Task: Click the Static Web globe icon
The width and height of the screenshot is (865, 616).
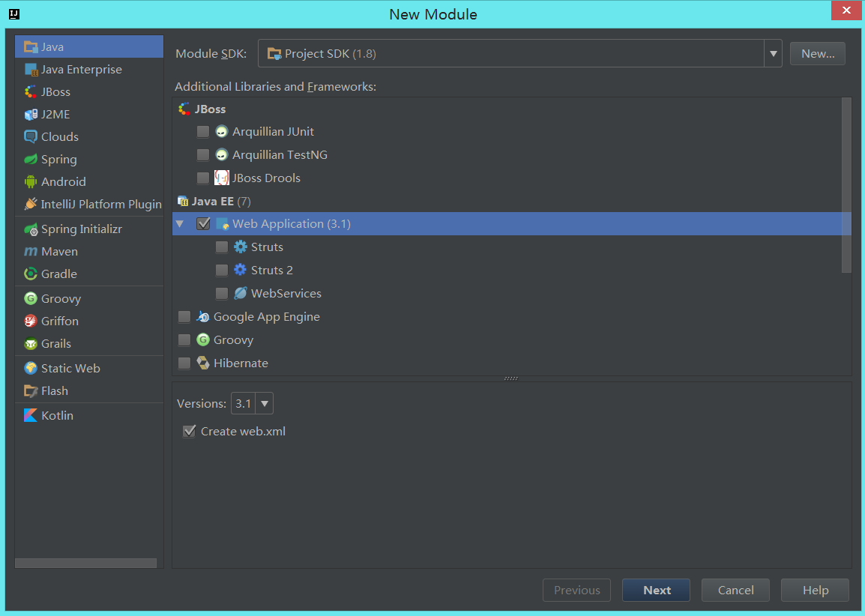Action: pyautogui.click(x=31, y=369)
